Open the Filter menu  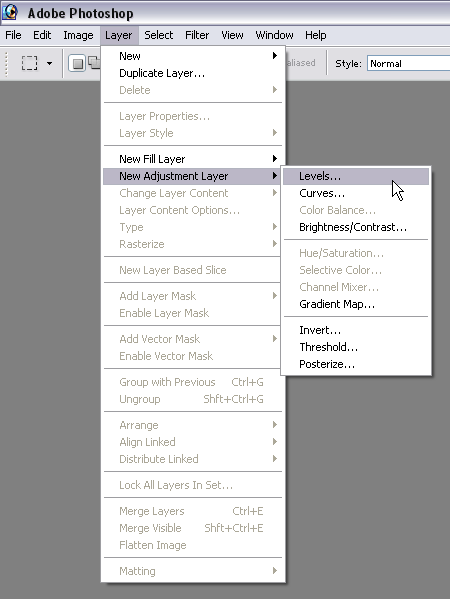[x=197, y=35]
